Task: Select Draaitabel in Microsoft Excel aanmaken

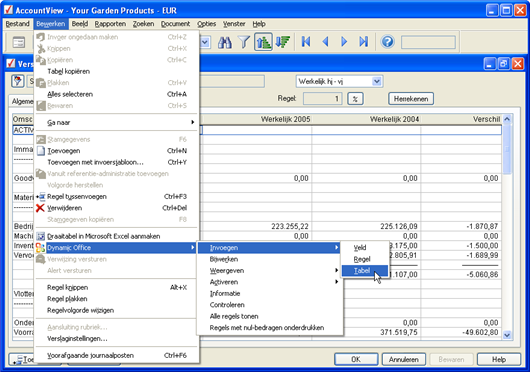Action: [x=117, y=236]
